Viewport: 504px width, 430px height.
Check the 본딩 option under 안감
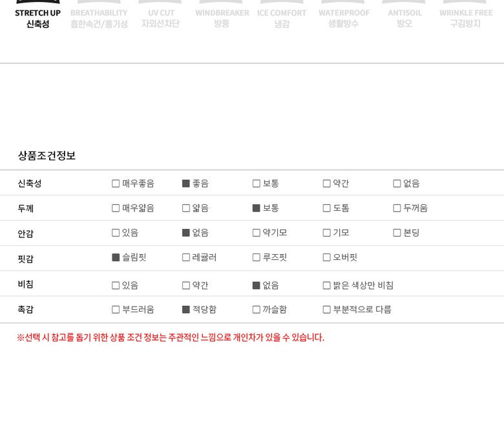[x=397, y=233]
